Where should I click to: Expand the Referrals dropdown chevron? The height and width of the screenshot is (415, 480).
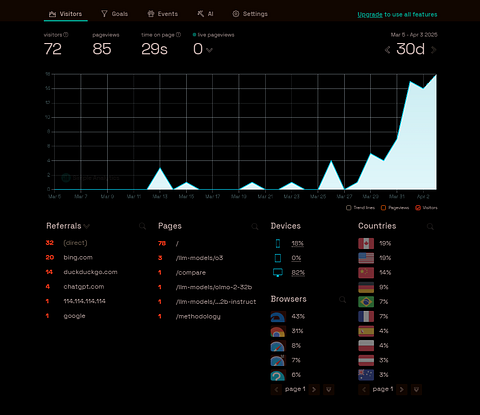pos(87,227)
